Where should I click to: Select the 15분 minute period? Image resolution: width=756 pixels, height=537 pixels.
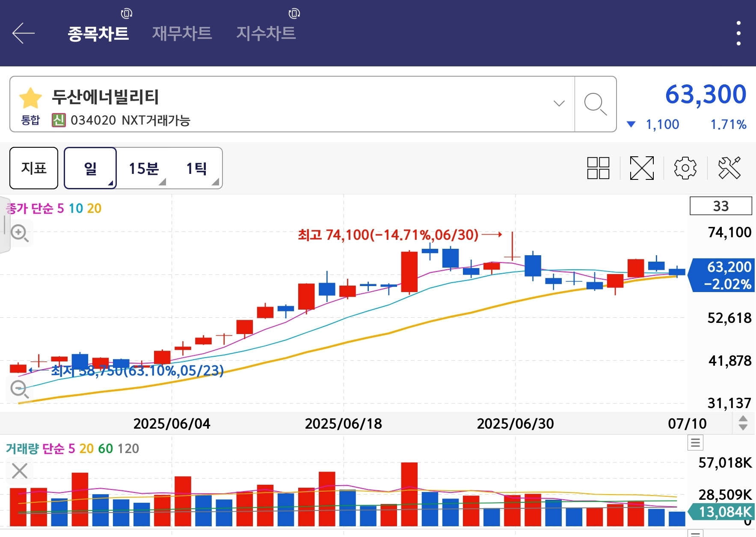point(144,168)
